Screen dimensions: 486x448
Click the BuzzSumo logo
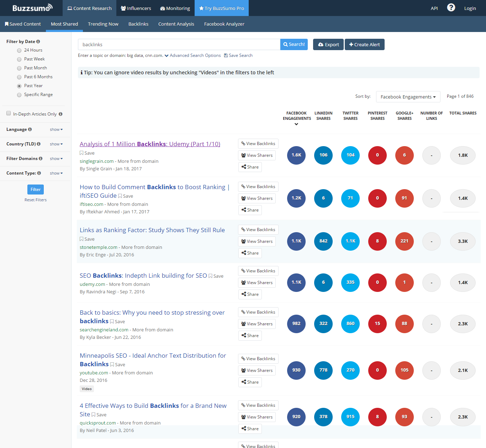(32, 8)
